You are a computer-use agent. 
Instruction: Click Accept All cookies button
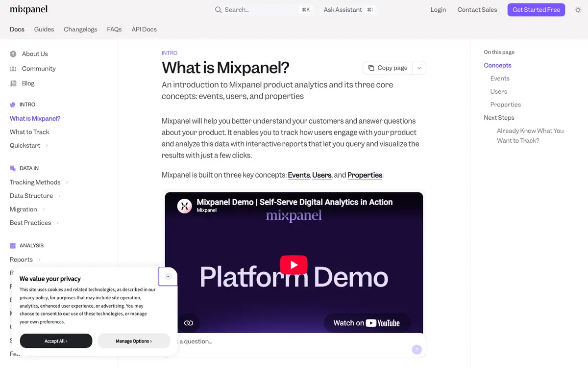pos(56,341)
